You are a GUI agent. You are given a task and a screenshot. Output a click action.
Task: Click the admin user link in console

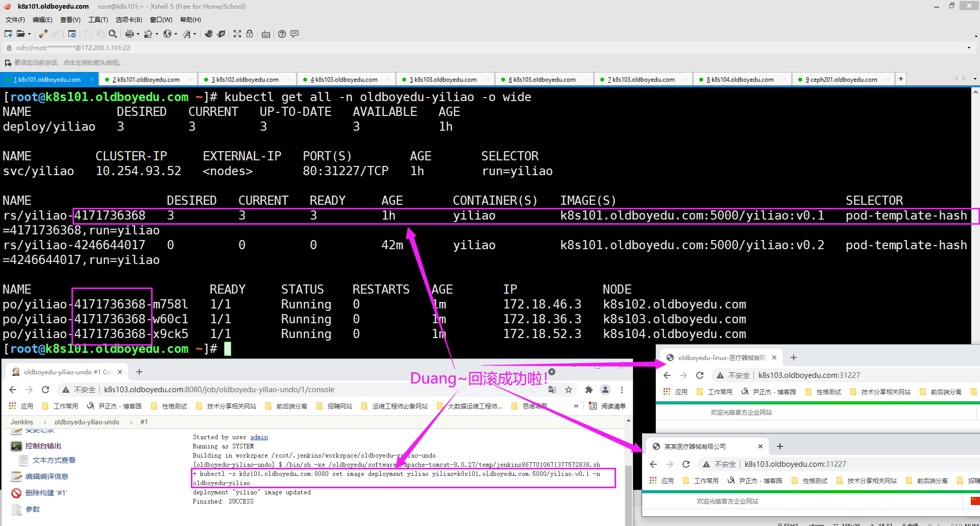[259, 437]
